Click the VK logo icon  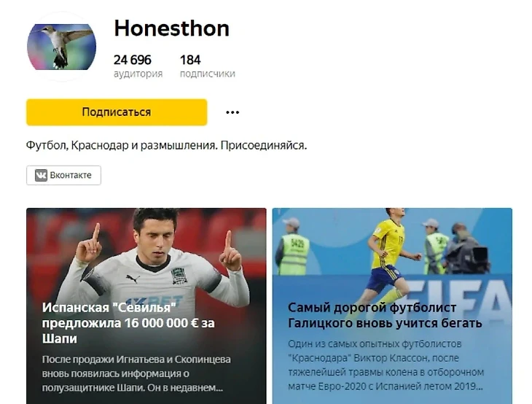[x=41, y=175]
